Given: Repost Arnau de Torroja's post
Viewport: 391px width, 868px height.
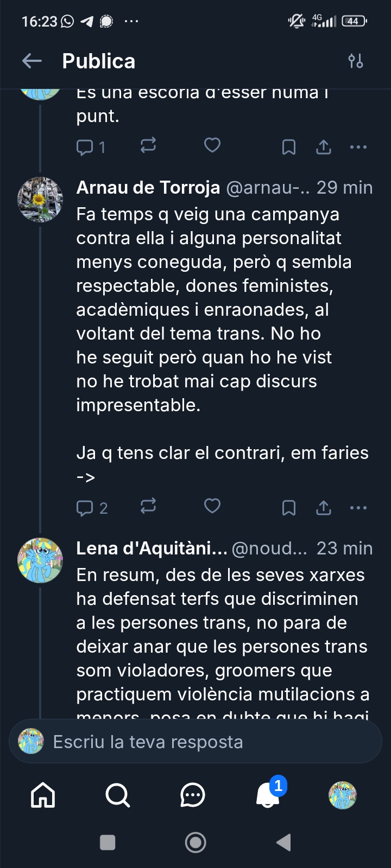Looking at the screenshot, I should pyautogui.click(x=148, y=506).
